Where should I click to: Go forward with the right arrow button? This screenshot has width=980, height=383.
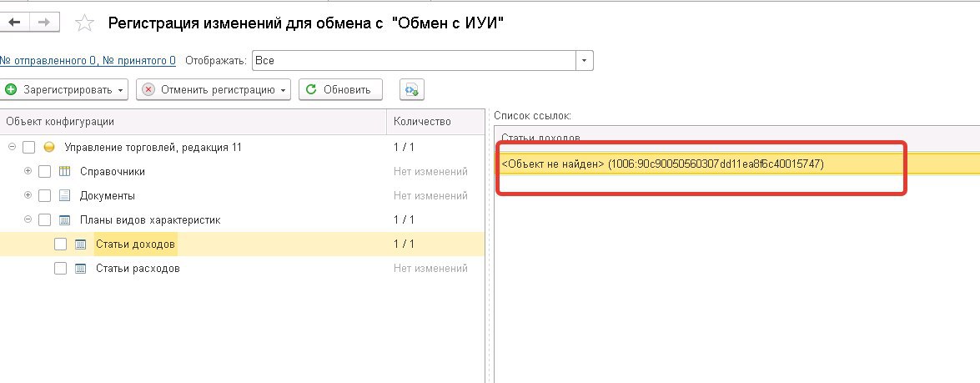pyautogui.click(x=44, y=23)
